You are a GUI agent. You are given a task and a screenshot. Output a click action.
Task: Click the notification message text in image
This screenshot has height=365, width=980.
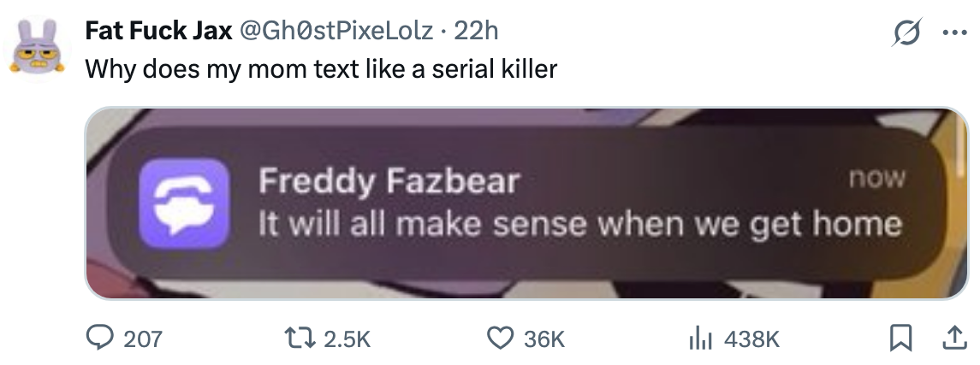pos(580,224)
